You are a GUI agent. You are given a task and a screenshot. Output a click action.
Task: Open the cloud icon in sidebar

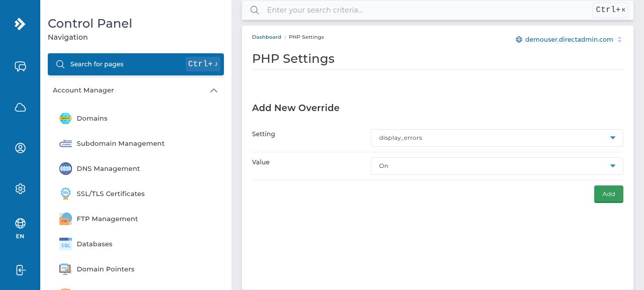[x=20, y=107]
